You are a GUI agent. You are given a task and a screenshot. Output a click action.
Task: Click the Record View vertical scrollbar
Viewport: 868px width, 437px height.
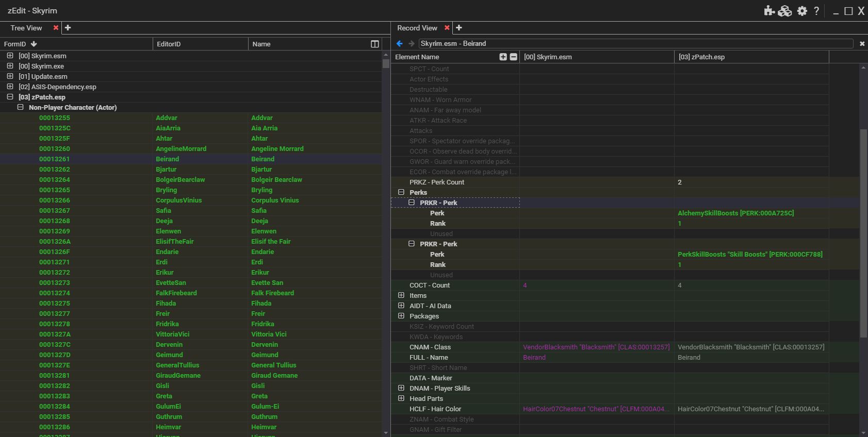[x=863, y=232]
